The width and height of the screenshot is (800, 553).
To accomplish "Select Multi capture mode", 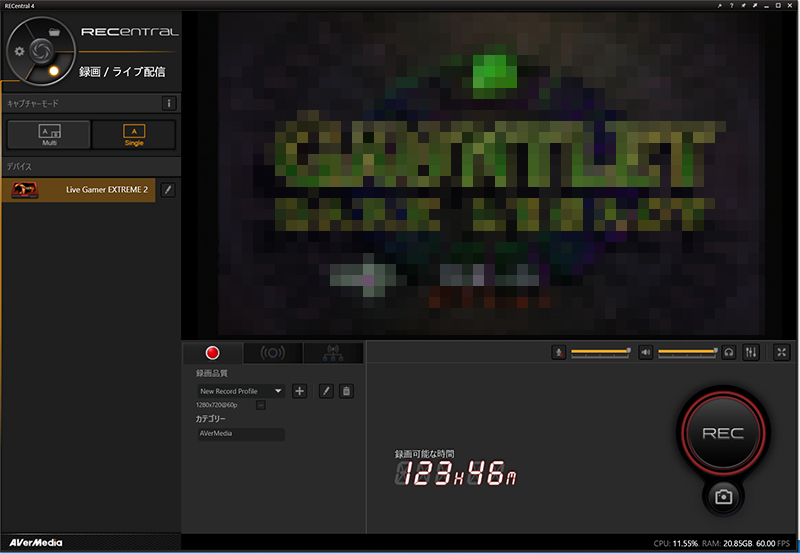I will [49, 134].
